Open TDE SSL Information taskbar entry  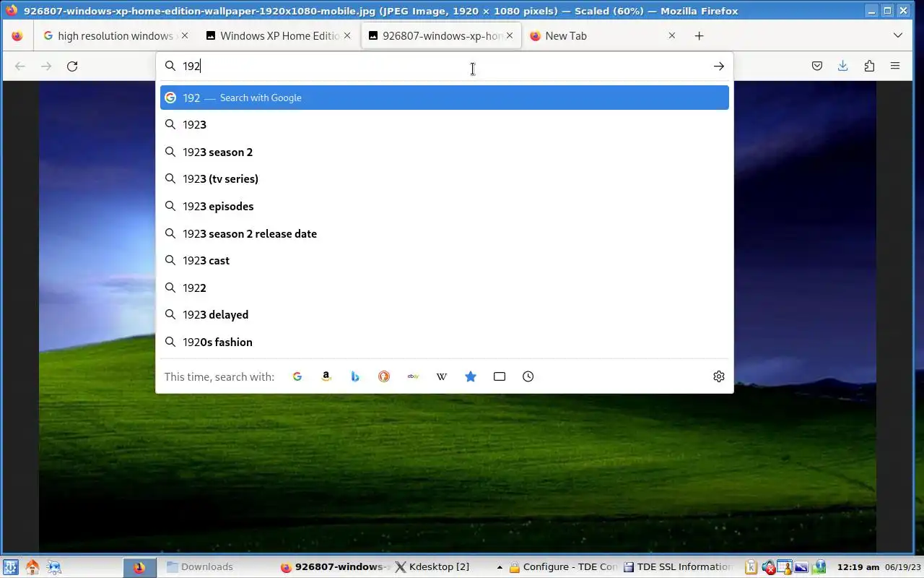click(678, 567)
